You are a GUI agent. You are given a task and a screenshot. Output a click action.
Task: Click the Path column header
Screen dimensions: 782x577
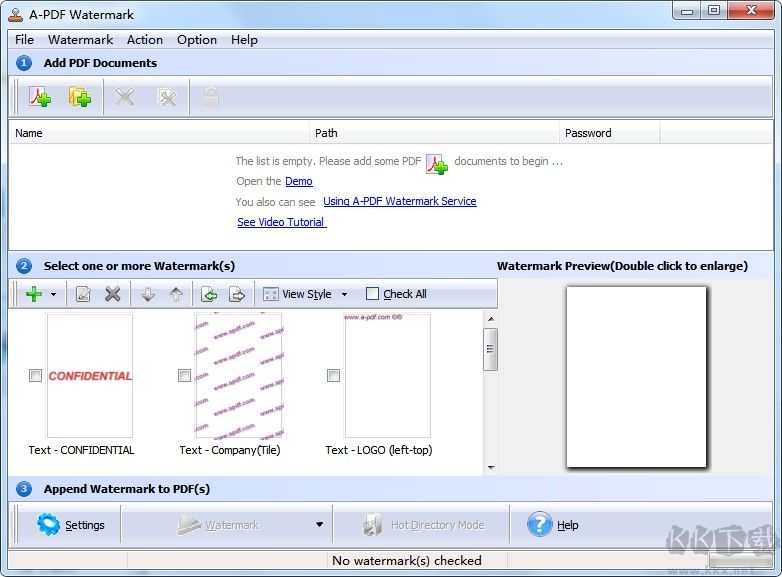tap(434, 133)
